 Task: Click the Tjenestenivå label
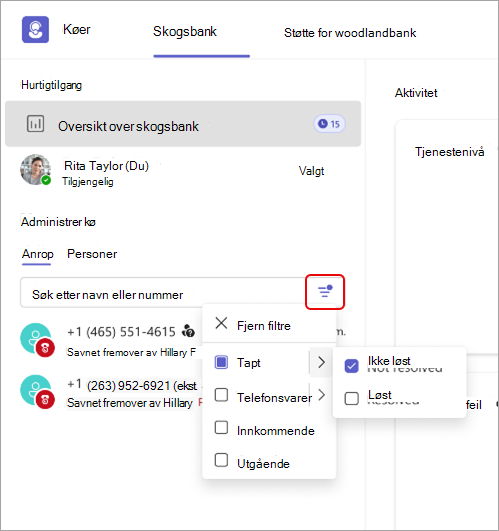tap(450, 152)
